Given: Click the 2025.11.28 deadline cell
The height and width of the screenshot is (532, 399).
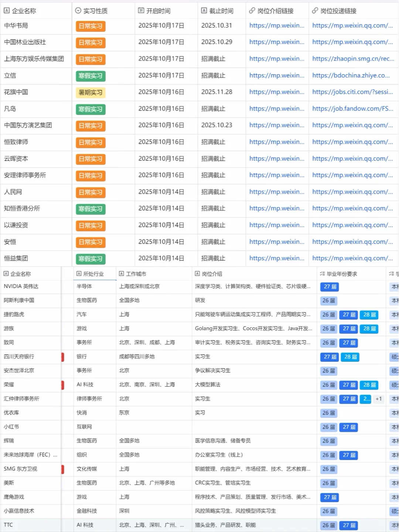Looking at the screenshot, I should 222,92.
